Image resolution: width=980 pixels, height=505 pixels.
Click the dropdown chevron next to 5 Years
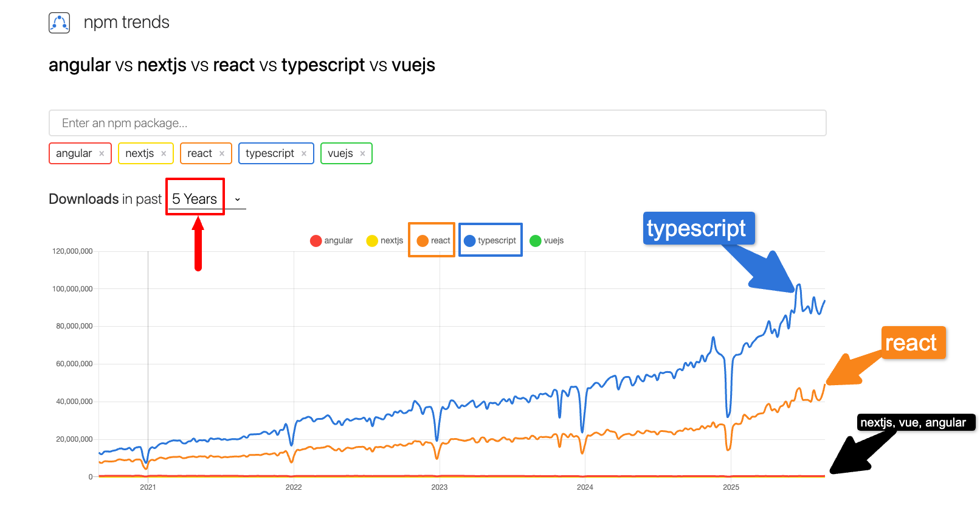tap(238, 200)
